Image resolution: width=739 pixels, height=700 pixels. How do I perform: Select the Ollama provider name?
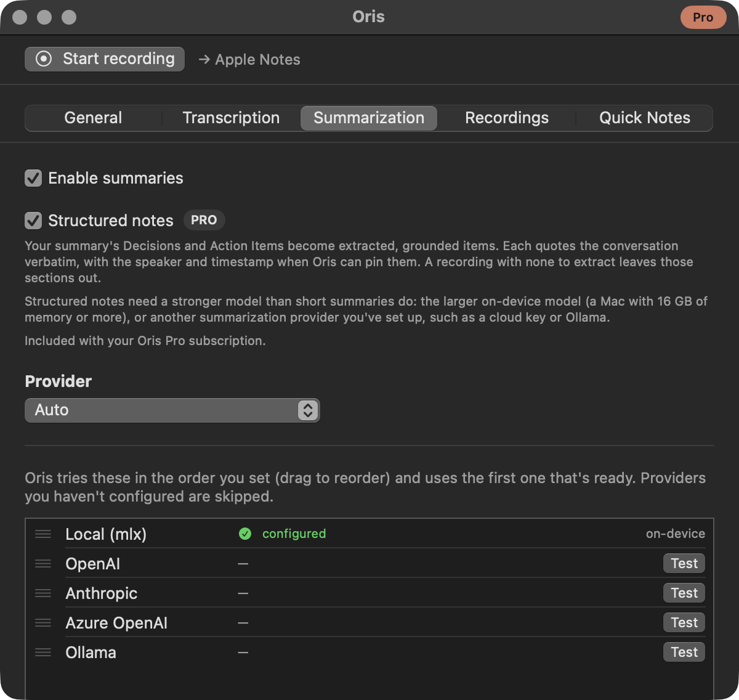point(91,653)
